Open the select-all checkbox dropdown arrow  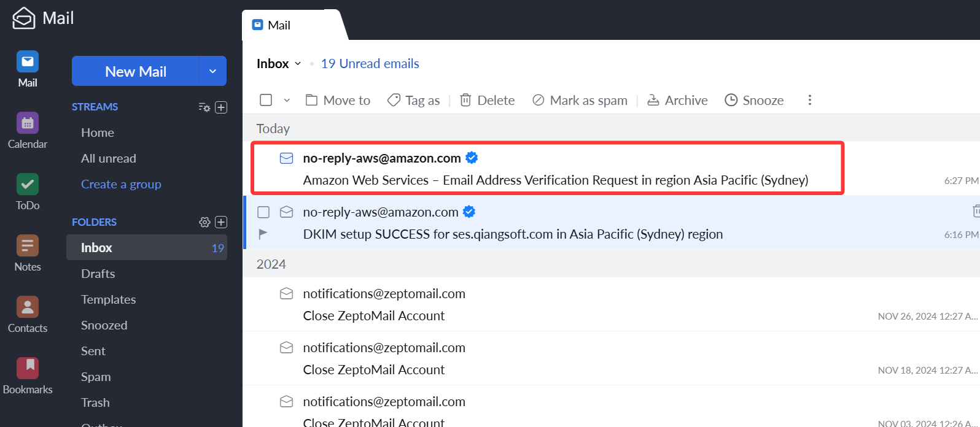pos(287,100)
